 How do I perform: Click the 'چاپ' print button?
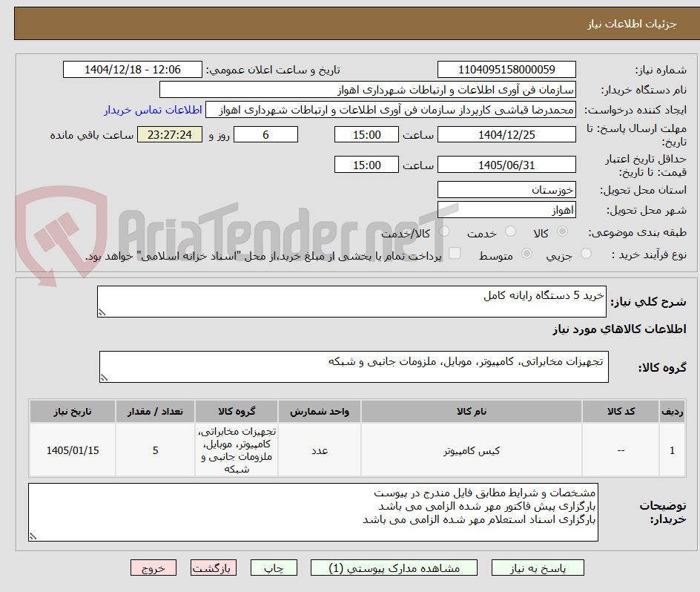[x=274, y=568]
